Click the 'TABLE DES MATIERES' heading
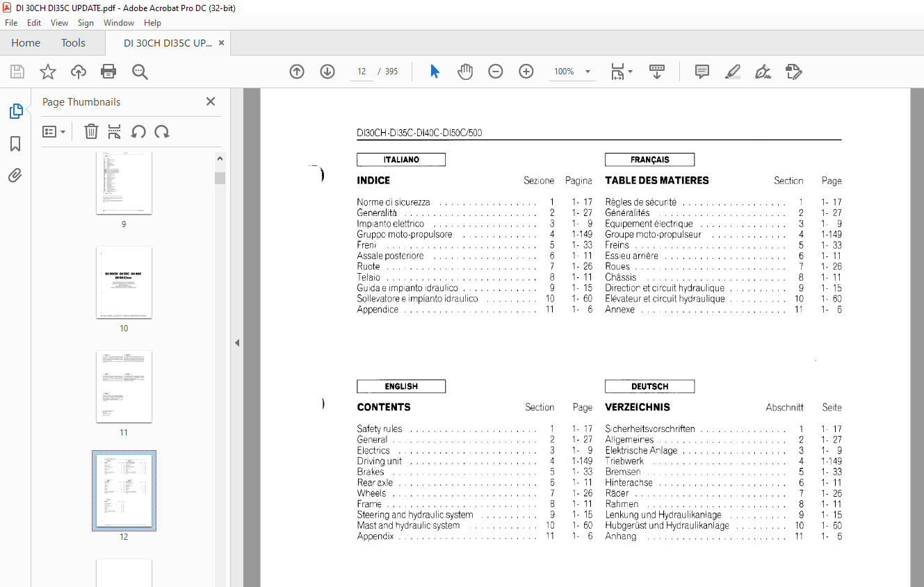Screen dimensions: 924x587 [657, 180]
